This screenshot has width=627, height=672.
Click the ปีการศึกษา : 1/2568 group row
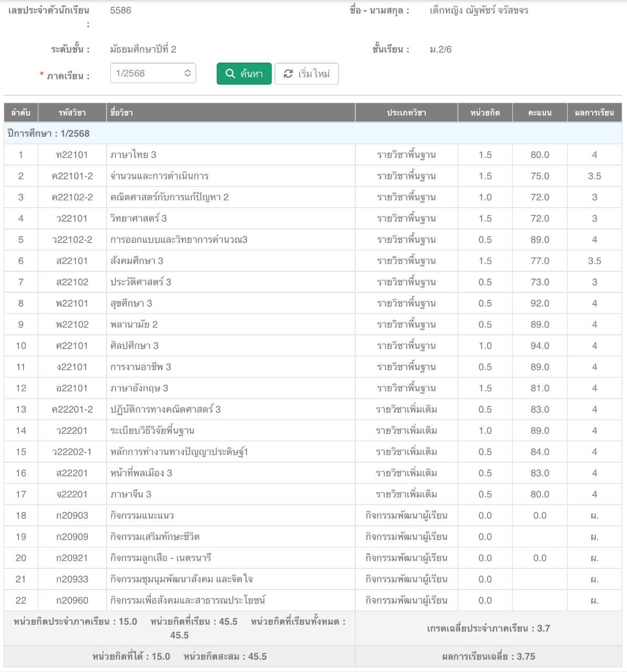point(49,134)
